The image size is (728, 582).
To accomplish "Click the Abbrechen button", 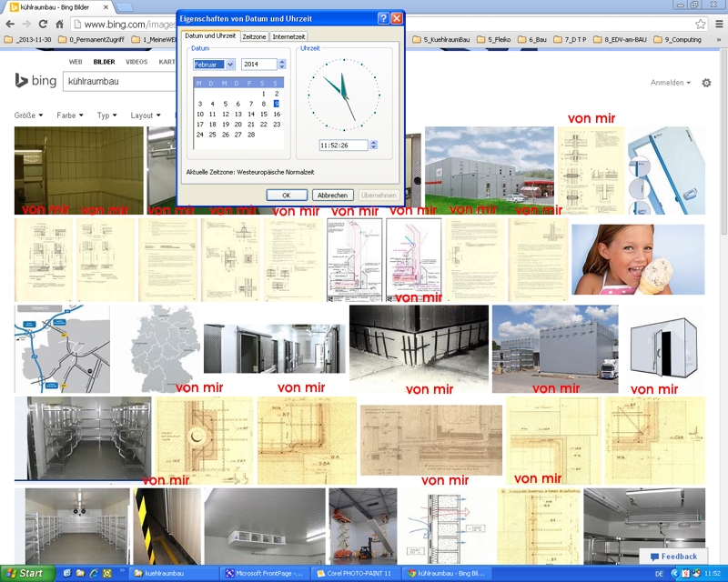I will pos(332,196).
